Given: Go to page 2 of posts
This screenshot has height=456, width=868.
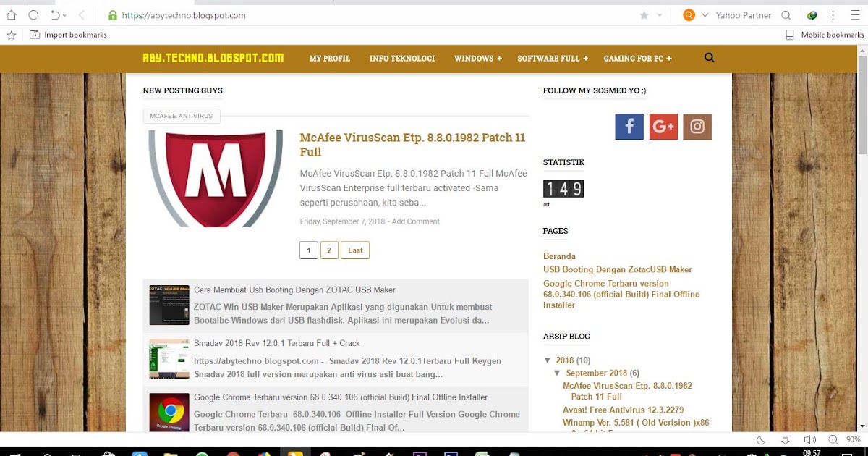Looking at the screenshot, I should pyautogui.click(x=329, y=250).
